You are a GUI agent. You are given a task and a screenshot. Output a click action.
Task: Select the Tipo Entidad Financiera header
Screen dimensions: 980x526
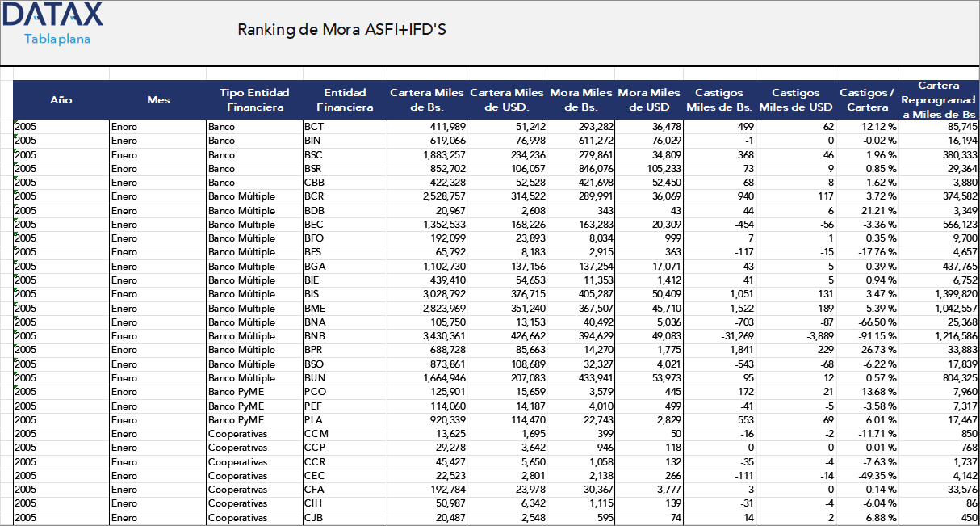pyautogui.click(x=255, y=99)
